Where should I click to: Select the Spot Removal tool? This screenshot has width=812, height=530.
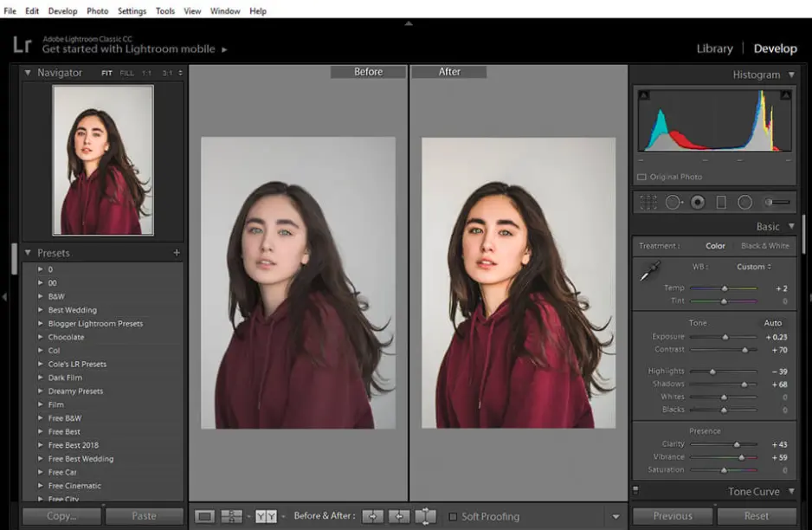click(x=673, y=203)
